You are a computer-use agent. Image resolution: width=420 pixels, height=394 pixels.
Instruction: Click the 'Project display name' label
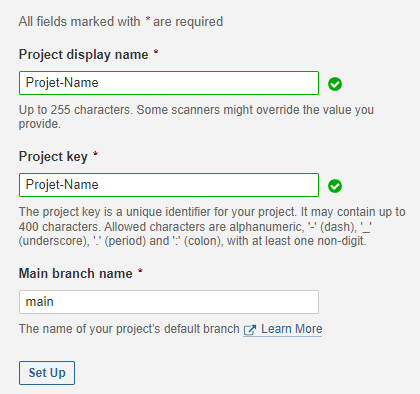[x=83, y=55]
